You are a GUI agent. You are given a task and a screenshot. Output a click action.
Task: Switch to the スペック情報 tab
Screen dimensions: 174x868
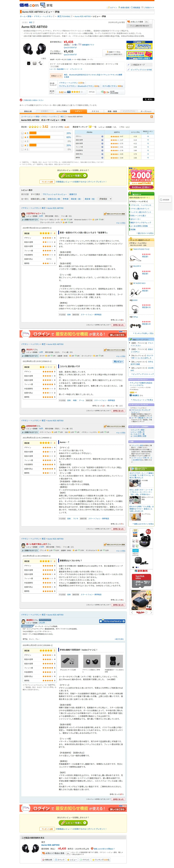pyautogui.click(x=61, y=111)
